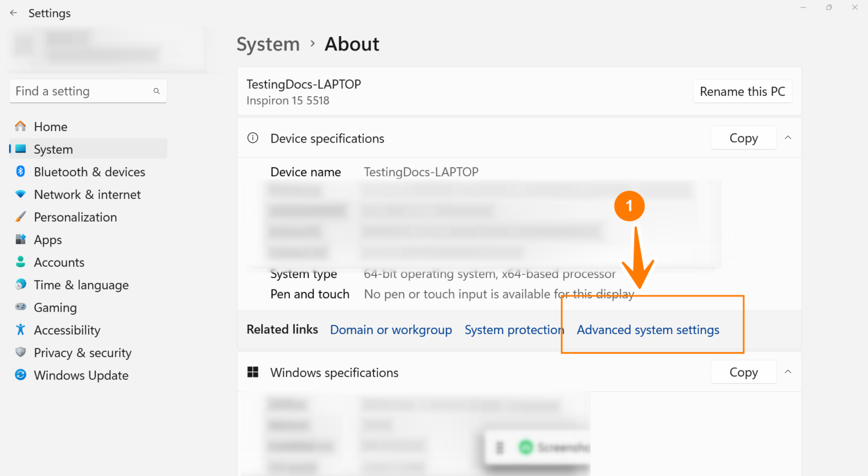The height and width of the screenshot is (476, 868).
Task: Click the Home icon in sidebar
Action: (x=20, y=126)
